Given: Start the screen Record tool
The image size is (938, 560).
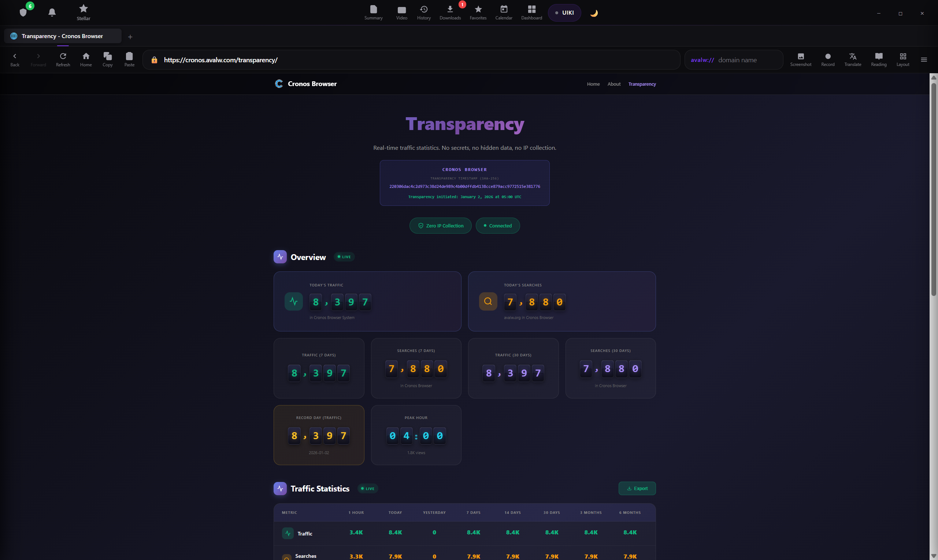Looking at the screenshot, I should point(827,59).
